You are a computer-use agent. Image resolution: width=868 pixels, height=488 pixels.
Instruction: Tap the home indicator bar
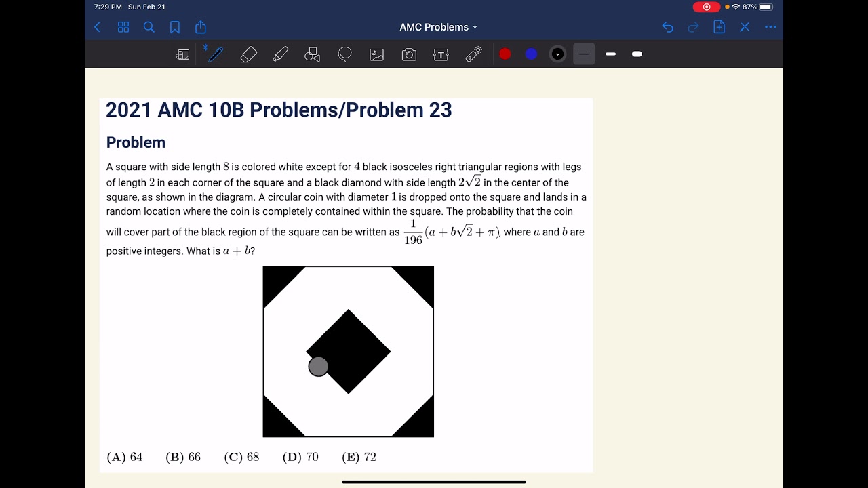tap(434, 482)
